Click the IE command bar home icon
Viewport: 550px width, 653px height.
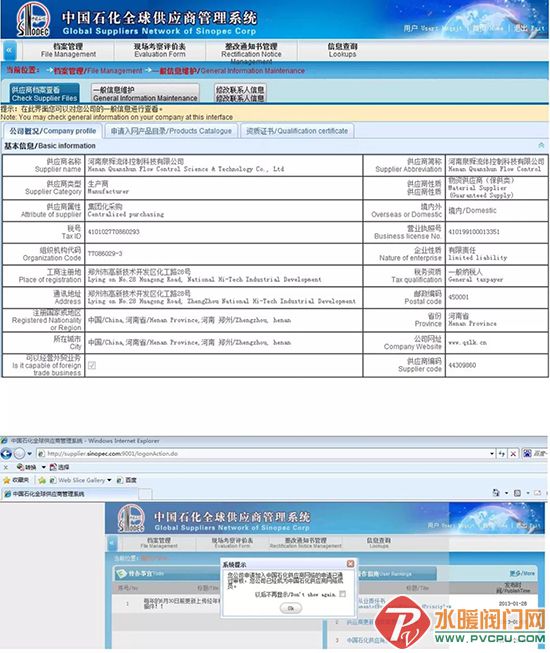coord(496,493)
